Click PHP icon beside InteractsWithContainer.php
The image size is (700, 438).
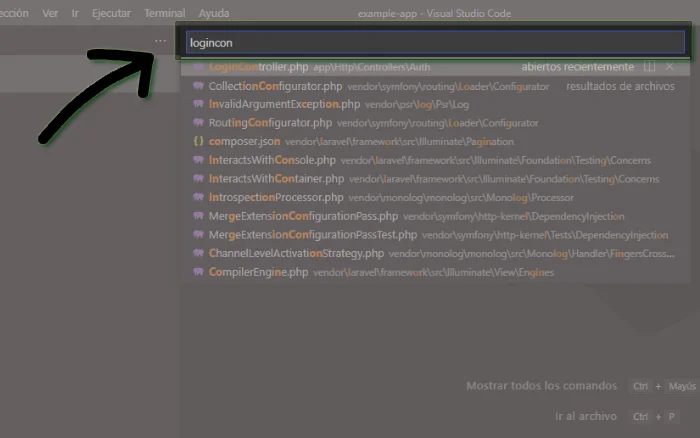click(x=198, y=179)
